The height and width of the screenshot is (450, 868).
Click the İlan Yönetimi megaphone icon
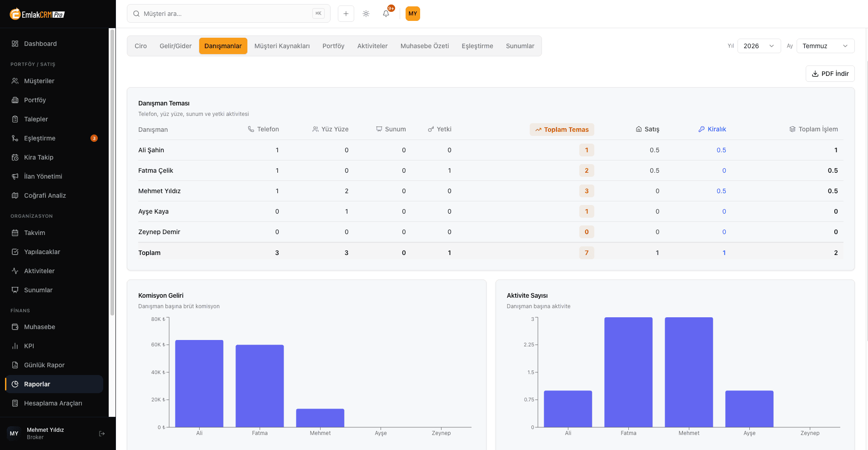pos(15,176)
